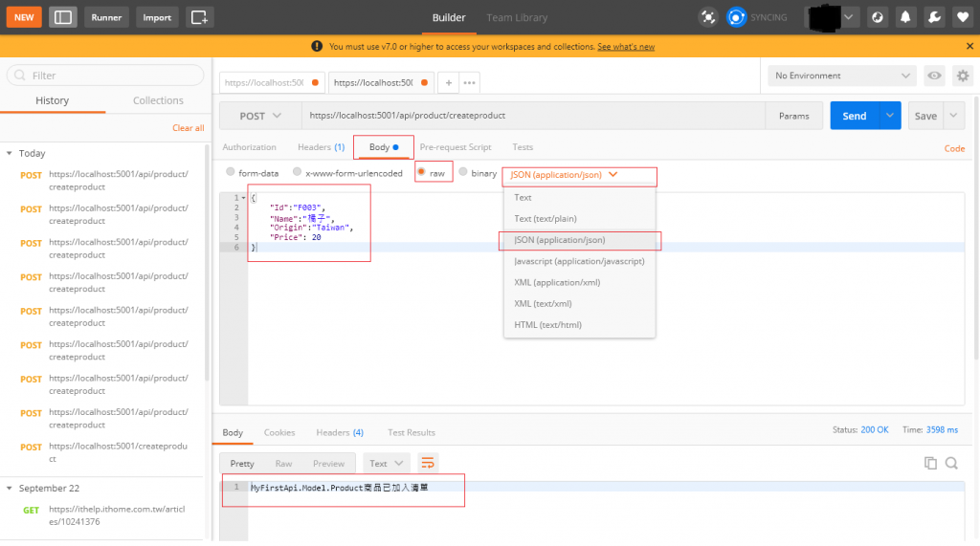Add a new request tab
Screen dimensions: 980x546
tap(448, 82)
